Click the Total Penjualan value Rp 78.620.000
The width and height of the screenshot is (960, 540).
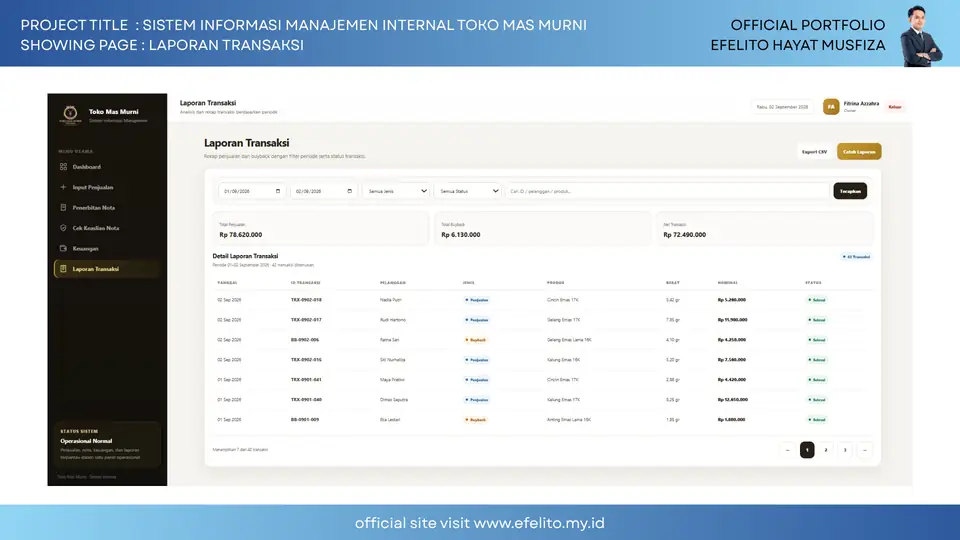pyautogui.click(x=241, y=234)
